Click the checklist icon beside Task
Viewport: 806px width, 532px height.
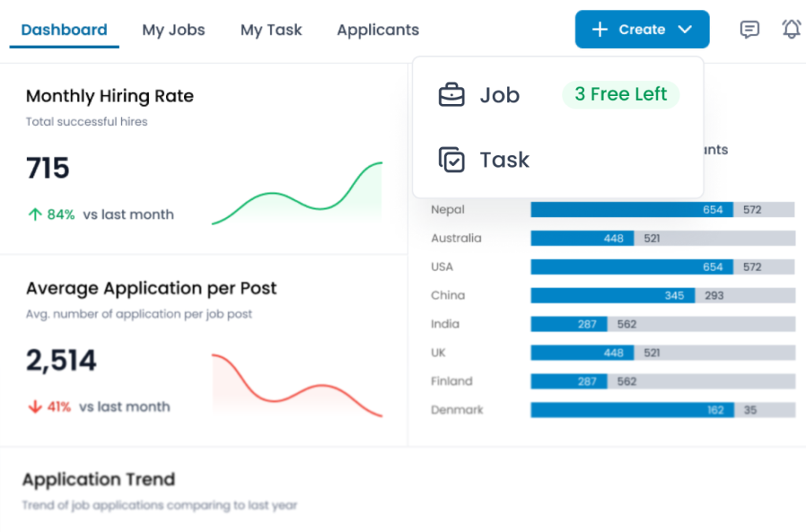point(451,160)
